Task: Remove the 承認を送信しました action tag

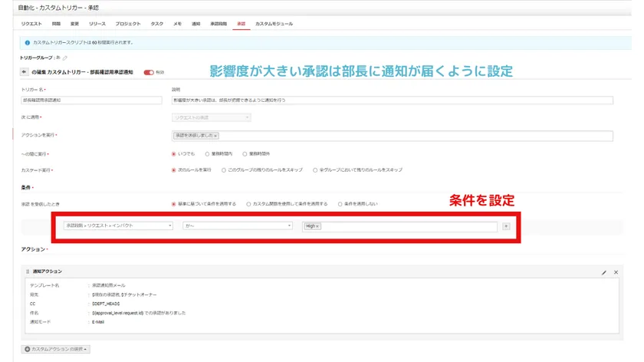Action: click(x=216, y=136)
